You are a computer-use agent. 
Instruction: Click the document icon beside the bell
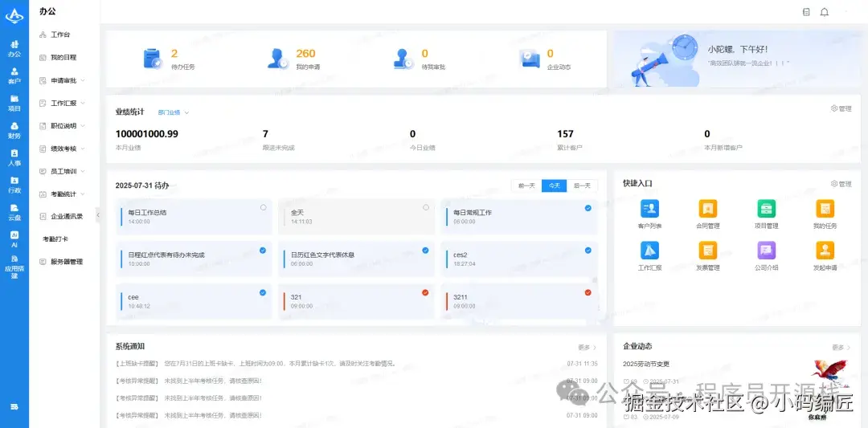coord(806,12)
